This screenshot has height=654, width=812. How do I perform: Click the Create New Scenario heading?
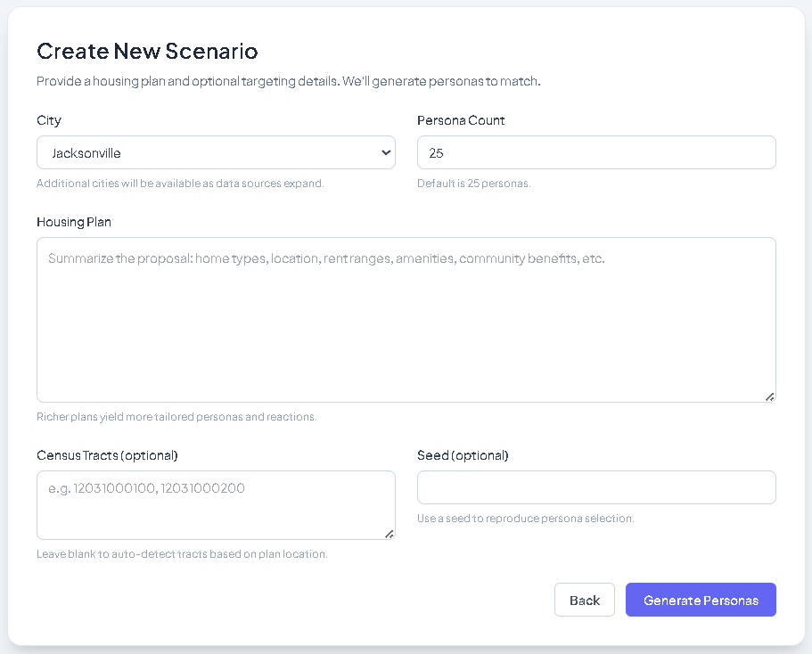coord(147,51)
